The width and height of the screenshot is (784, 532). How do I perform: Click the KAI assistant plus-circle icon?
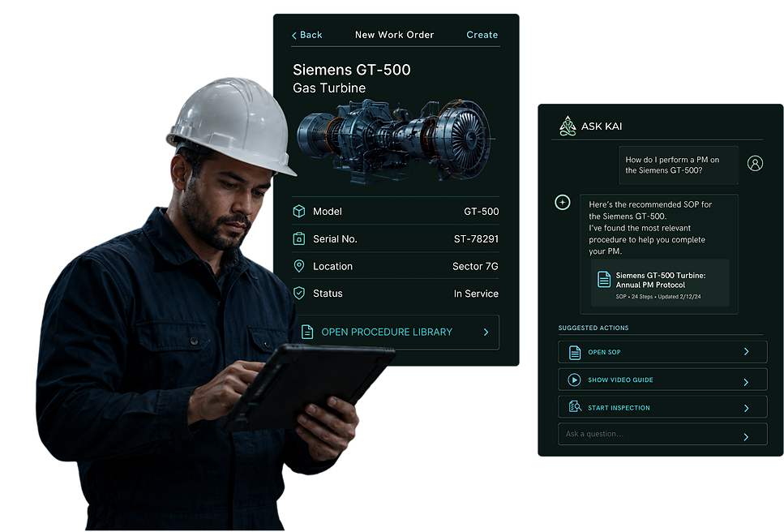pyautogui.click(x=563, y=202)
